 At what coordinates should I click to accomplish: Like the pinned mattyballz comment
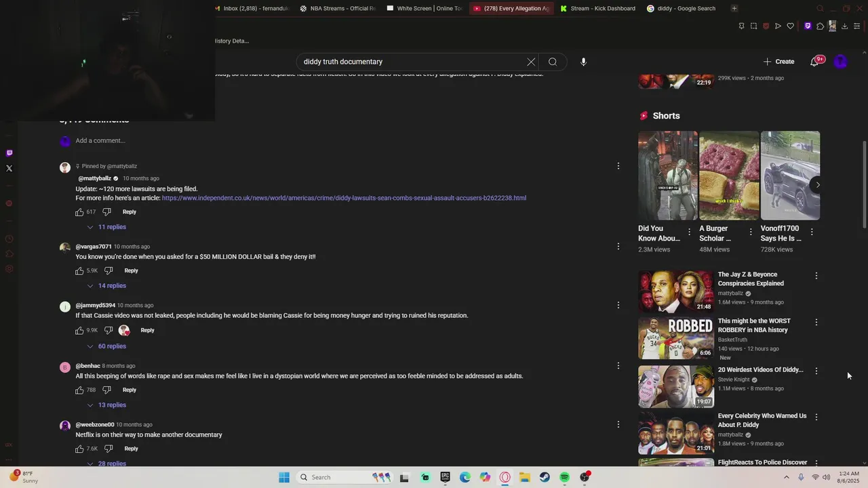79,212
